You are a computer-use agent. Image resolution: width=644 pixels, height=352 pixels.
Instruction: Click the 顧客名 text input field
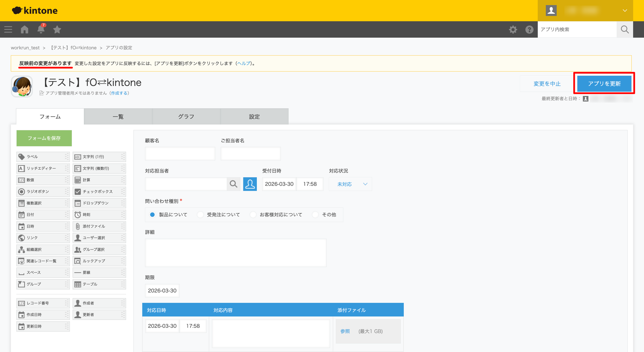[x=180, y=154]
